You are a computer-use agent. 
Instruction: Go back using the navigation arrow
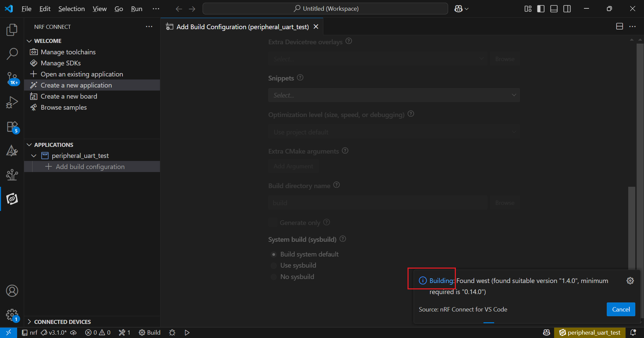[179, 9]
